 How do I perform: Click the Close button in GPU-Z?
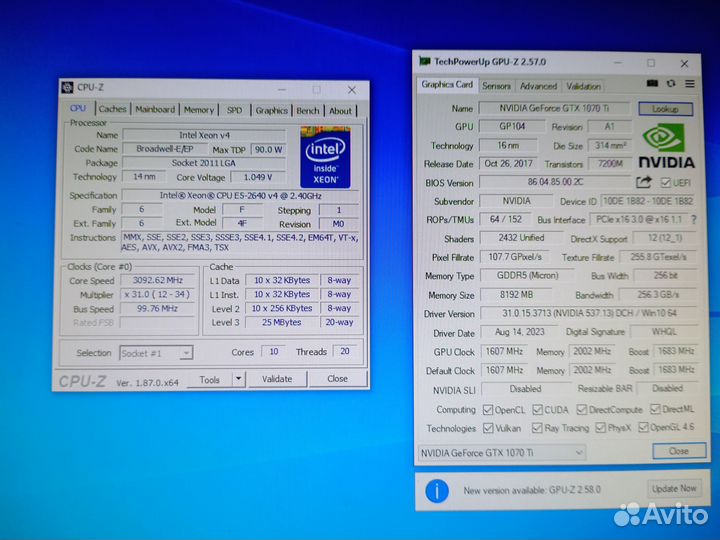tap(679, 451)
